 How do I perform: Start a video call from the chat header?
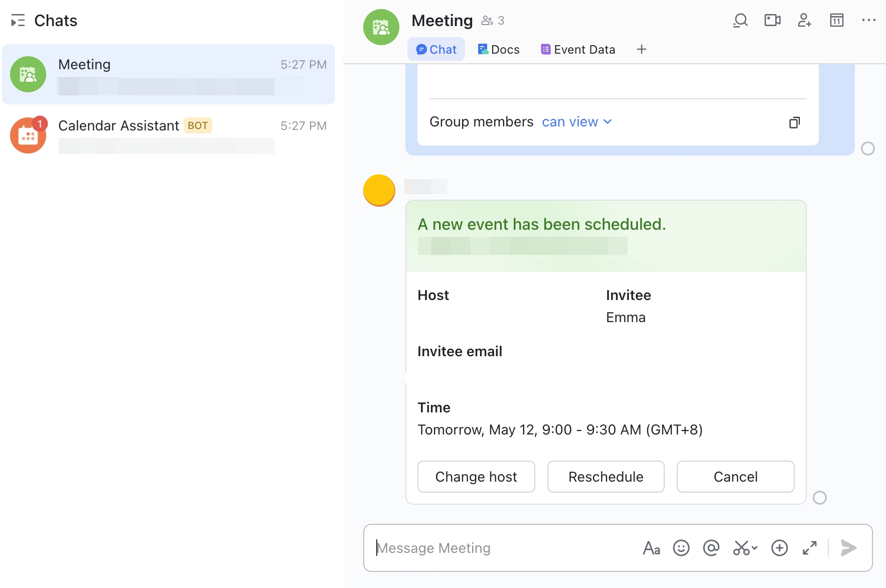click(x=772, y=21)
